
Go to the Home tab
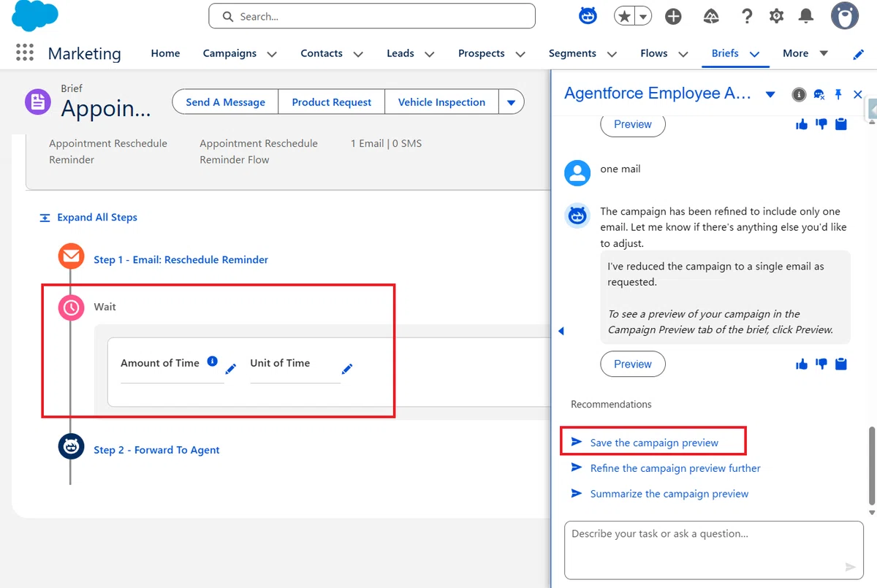(165, 53)
